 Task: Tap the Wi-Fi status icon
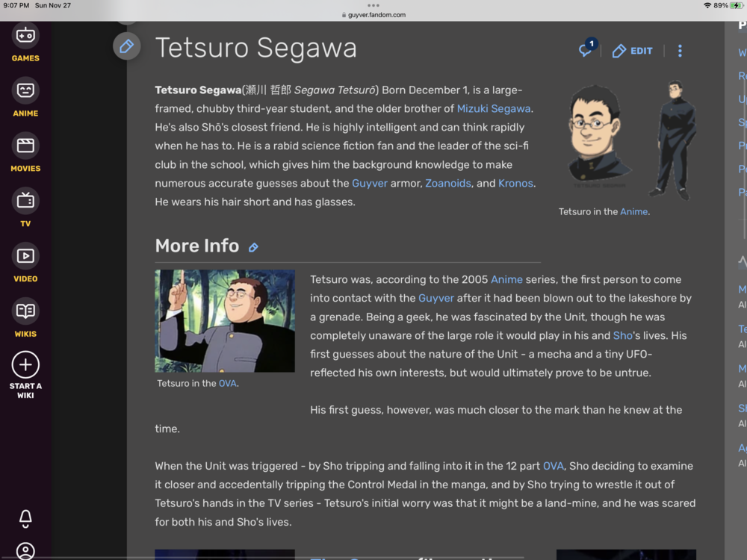(707, 5)
